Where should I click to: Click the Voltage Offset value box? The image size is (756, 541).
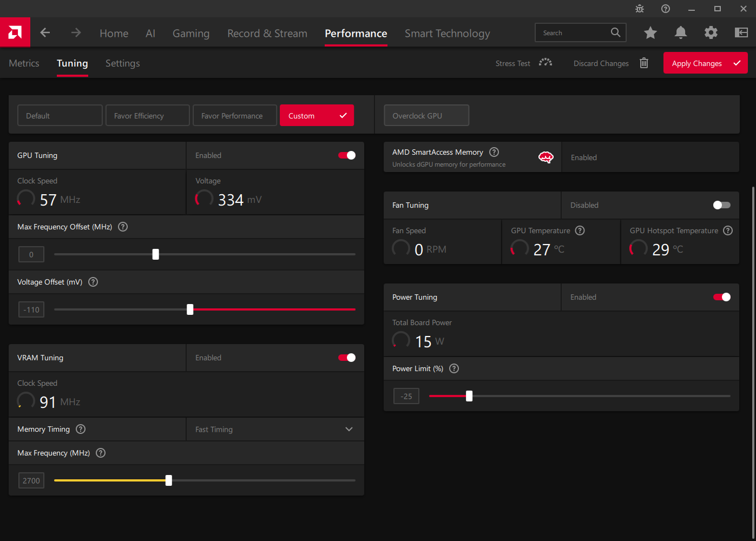pos(31,309)
